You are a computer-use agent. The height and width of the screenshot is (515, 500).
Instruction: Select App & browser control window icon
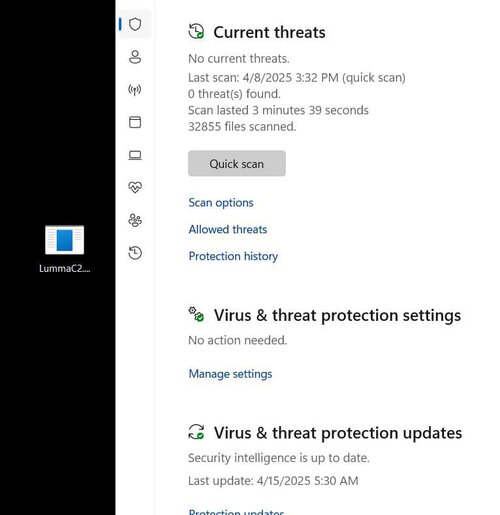tap(135, 122)
